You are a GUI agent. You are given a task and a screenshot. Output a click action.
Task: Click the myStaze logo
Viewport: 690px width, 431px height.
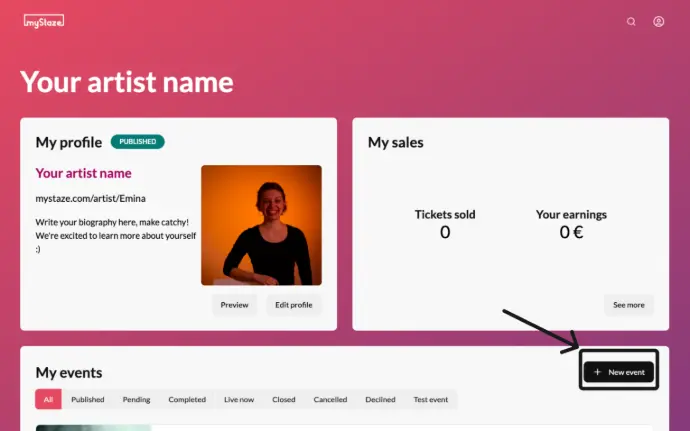click(x=44, y=21)
